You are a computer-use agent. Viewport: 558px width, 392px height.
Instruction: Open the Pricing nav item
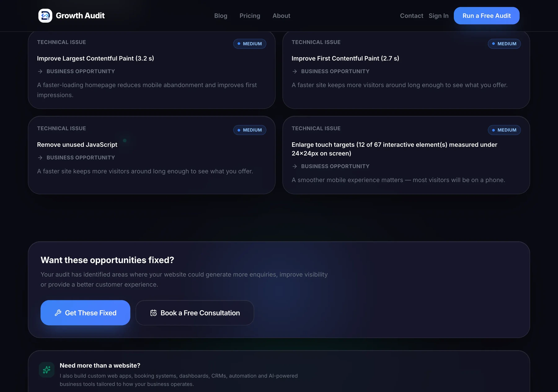click(x=250, y=16)
